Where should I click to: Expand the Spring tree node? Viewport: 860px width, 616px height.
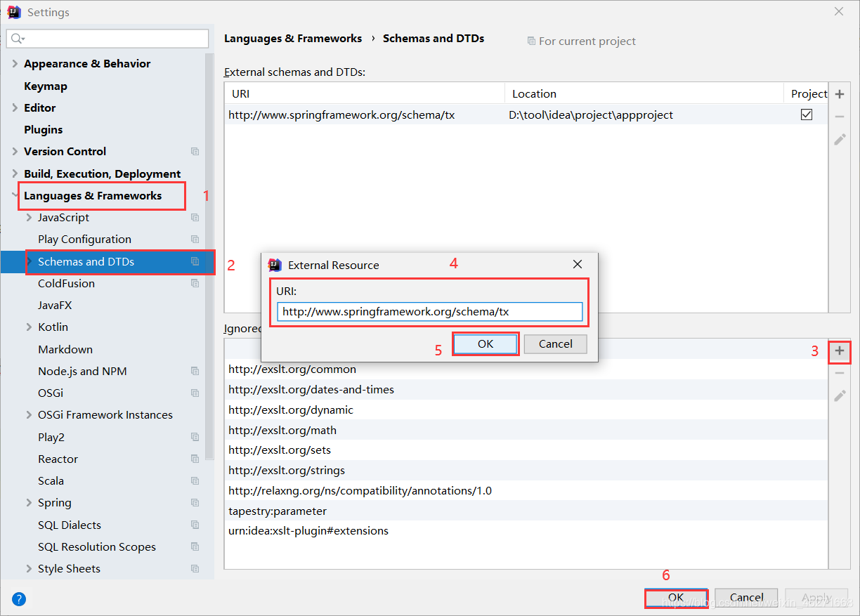[x=28, y=502]
